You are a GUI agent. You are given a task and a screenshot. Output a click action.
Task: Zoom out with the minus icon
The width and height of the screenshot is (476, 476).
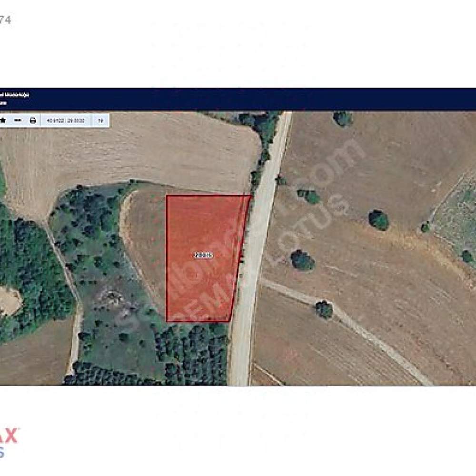point(18,120)
